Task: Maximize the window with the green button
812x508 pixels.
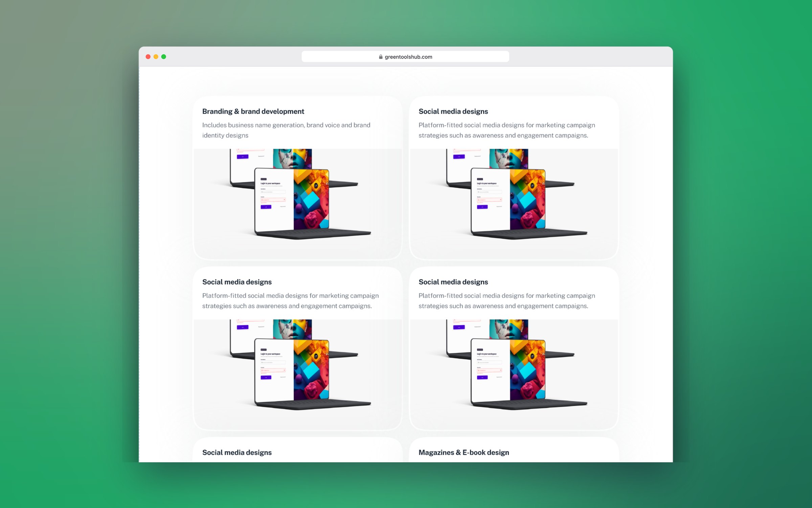Action: (x=164, y=57)
